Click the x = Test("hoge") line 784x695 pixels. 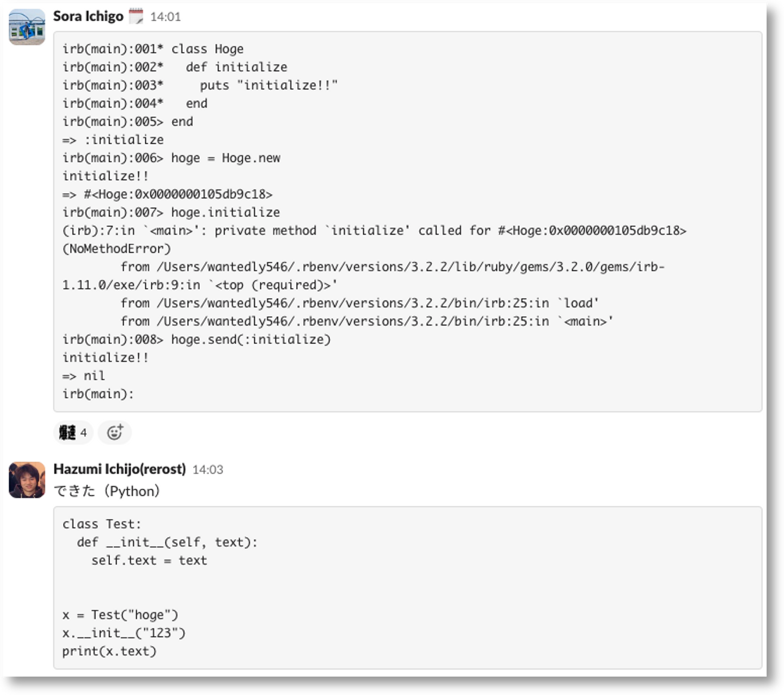point(120,615)
